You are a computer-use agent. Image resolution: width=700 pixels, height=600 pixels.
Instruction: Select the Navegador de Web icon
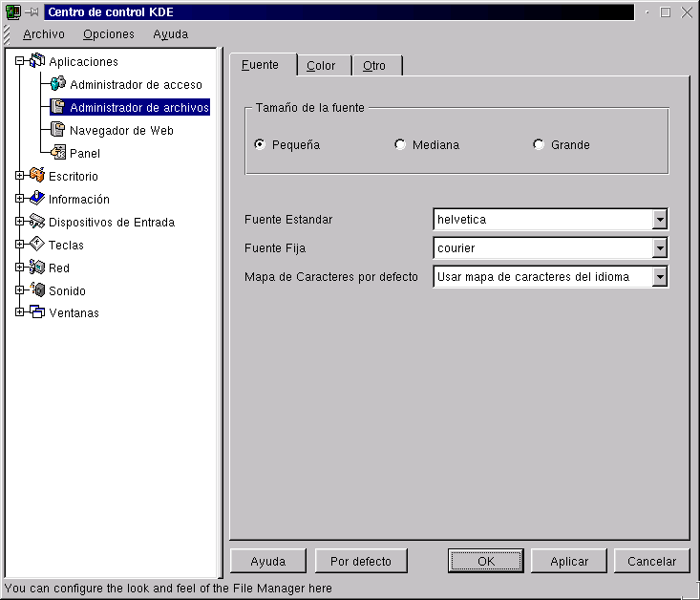click(58, 130)
